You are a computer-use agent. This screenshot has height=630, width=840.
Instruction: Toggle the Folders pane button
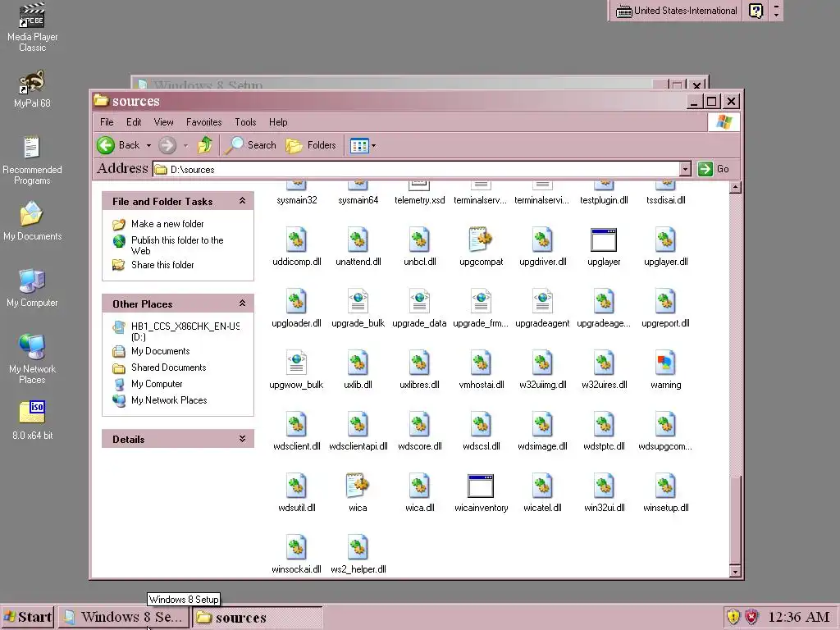[311, 145]
